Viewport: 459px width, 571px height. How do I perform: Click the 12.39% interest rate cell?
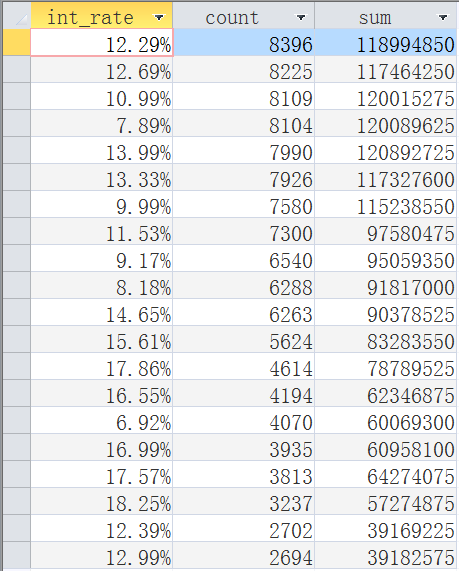[102, 528]
